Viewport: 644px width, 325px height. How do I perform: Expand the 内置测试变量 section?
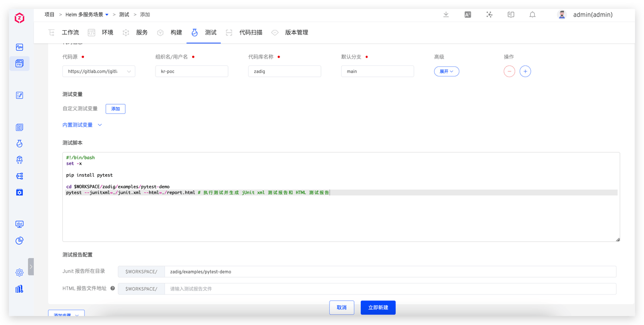82,125
